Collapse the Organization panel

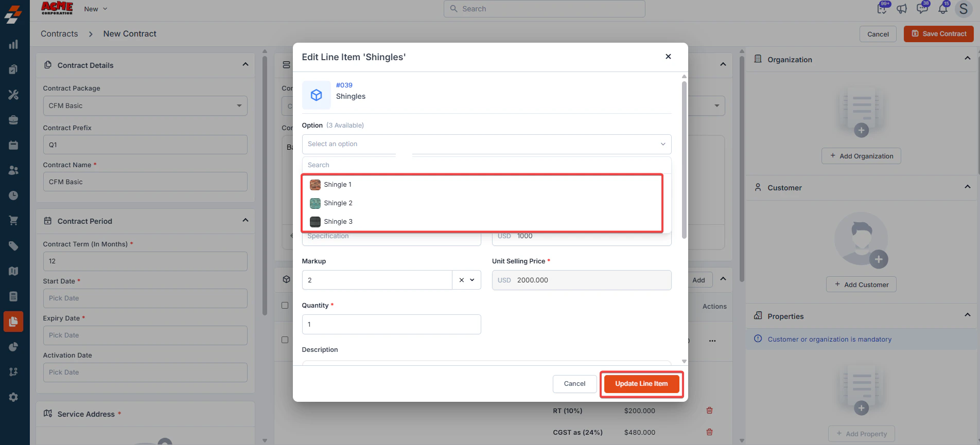[x=968, y=58]
